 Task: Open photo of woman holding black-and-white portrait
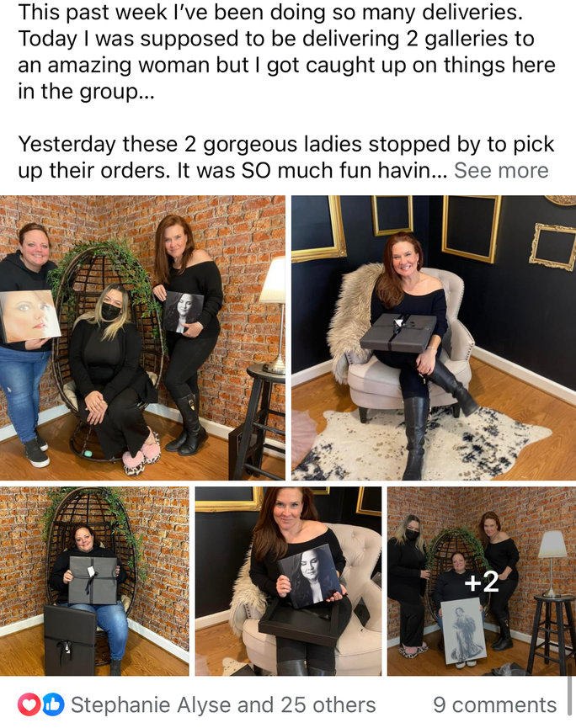(288, 581)
